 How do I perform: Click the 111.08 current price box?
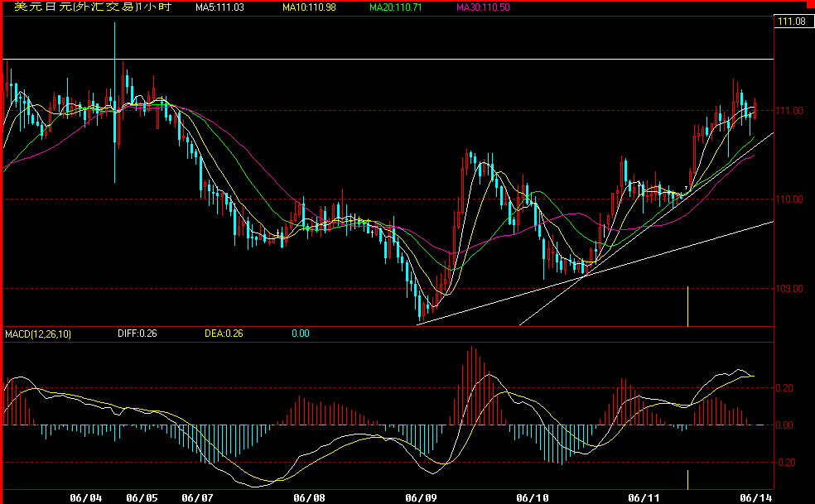point(792,22)
